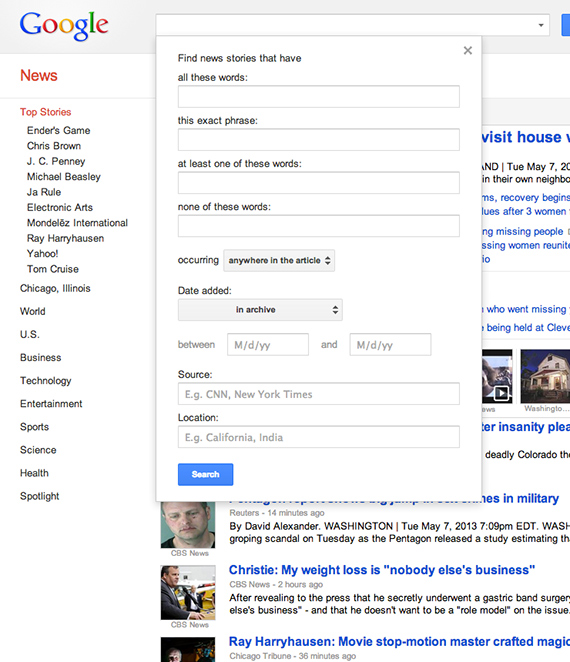Open Christie weight loss headline
This screenshot has height=662, width=570.
382,570
